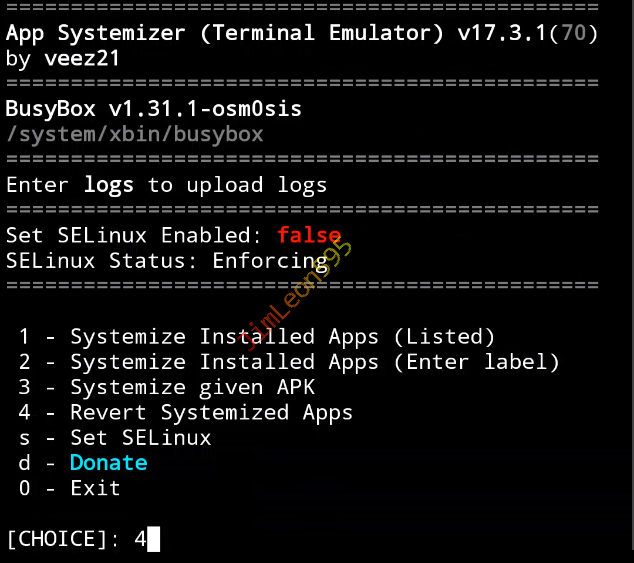Click the gray build number (70)
634x563 pixels.
tap(574, 32)
